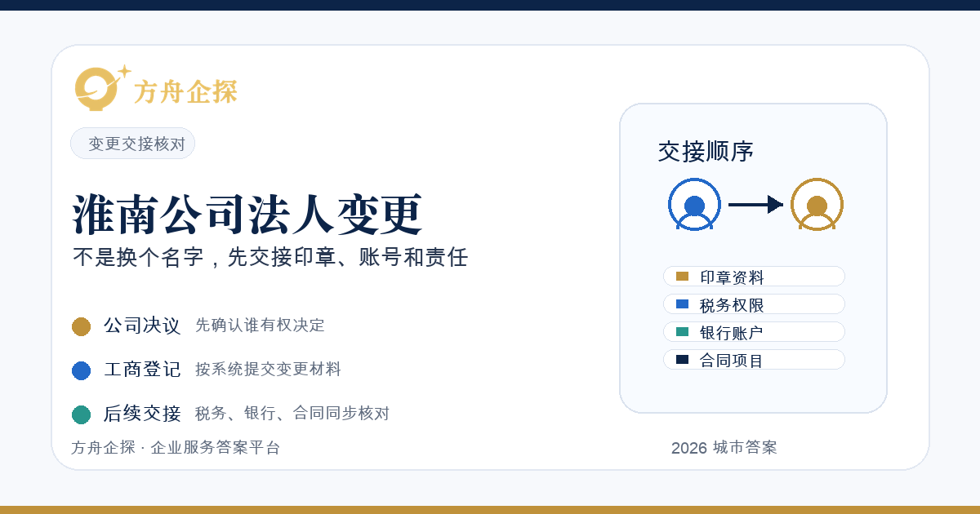Click footer 方舟企探 · 企业服务答案平台
980x514 pixels.
tap(176, 448)
